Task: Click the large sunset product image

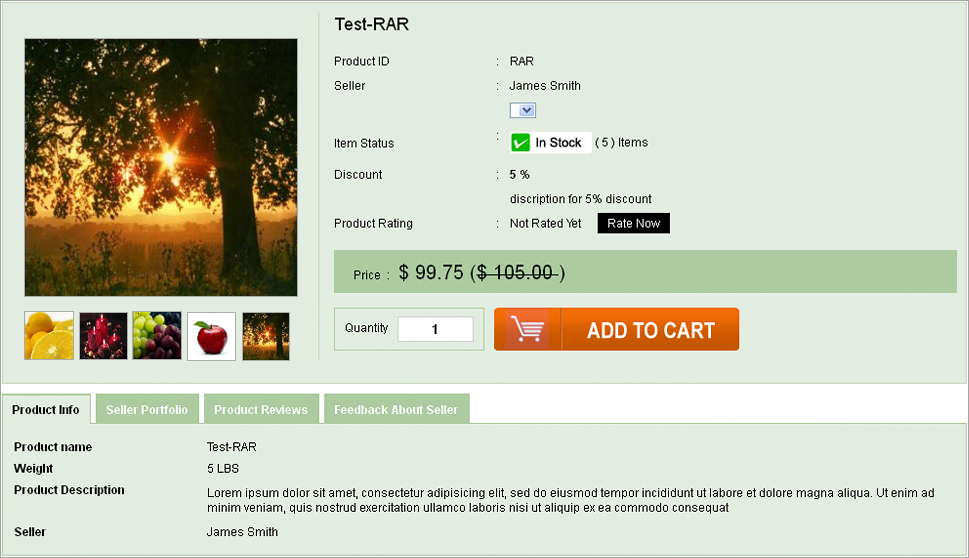Action: (161, 167)
